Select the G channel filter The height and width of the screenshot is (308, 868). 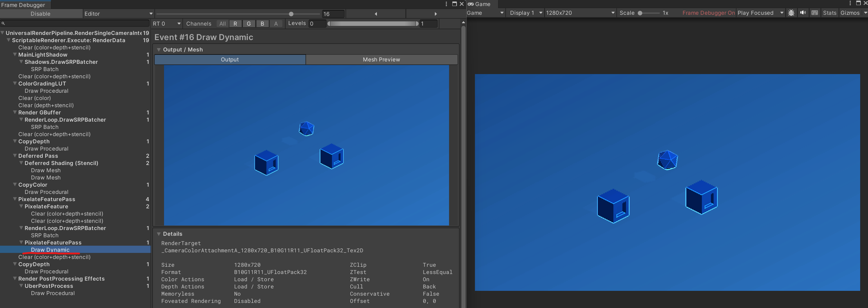click(249, 23)
